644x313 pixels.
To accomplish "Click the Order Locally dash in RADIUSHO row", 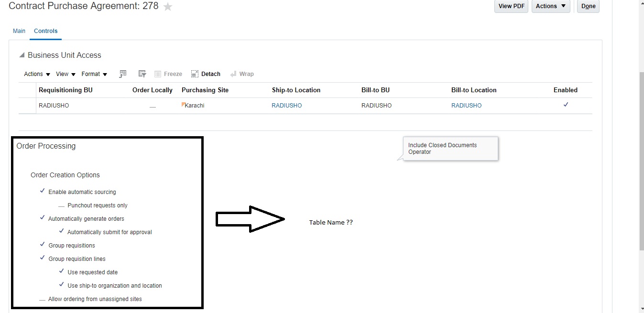I will pyautogui.click(x=153, y=107).
